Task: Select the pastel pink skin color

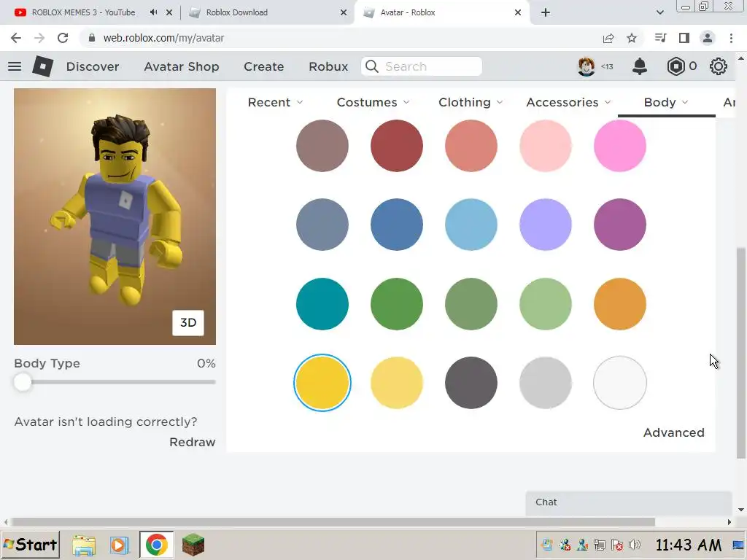Action: coord(546,146)
